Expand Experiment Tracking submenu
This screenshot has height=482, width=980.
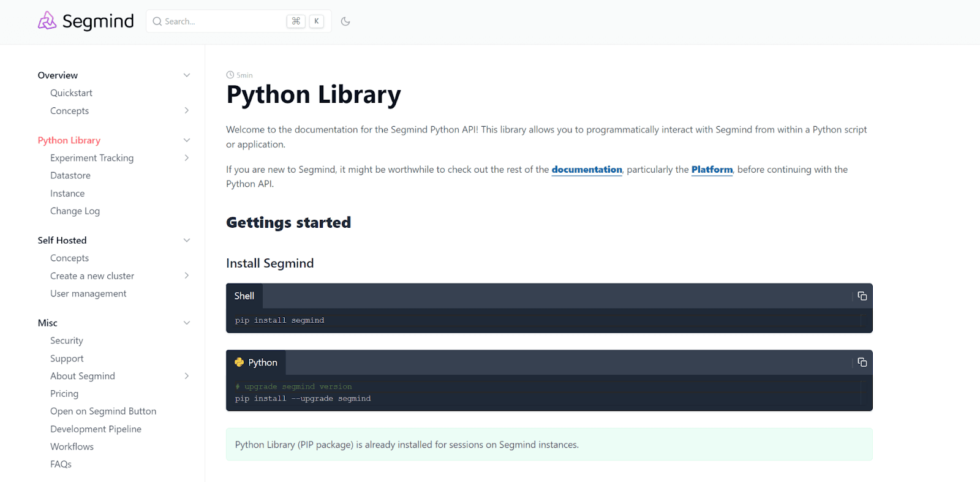click(187, 158)
